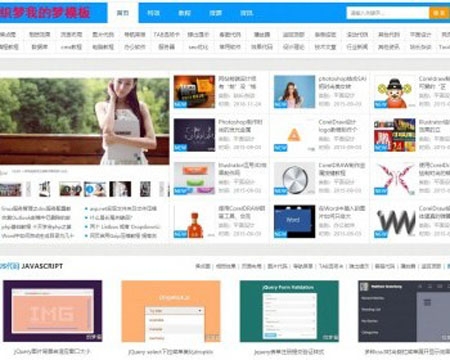Open the TAB选项卡 category link in top row
Image resolution: width=450 pixels, height=360 pixels.
[x=167, y=34]
